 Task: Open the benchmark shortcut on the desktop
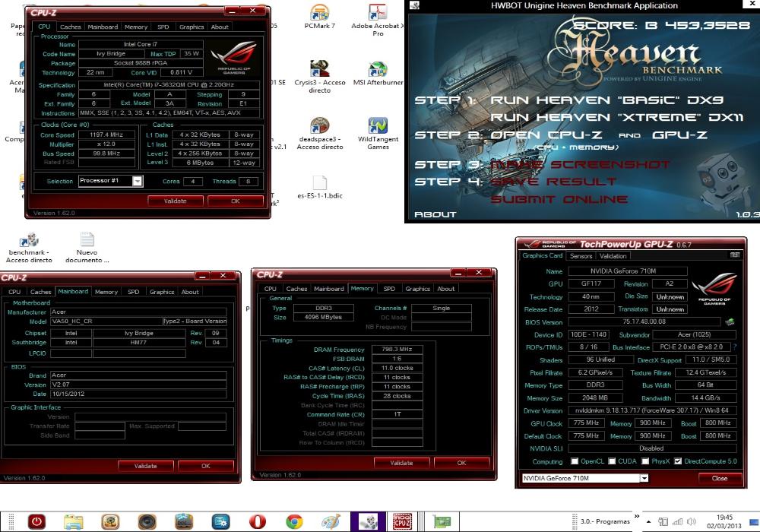[29, 248]
